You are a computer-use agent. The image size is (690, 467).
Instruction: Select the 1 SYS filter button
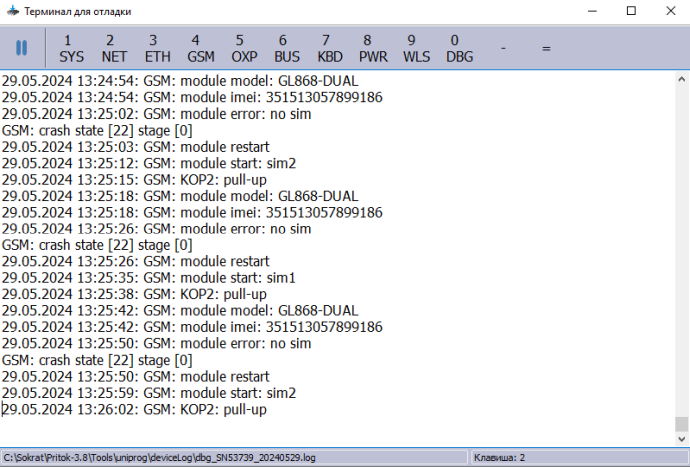(x=71, y=48)
